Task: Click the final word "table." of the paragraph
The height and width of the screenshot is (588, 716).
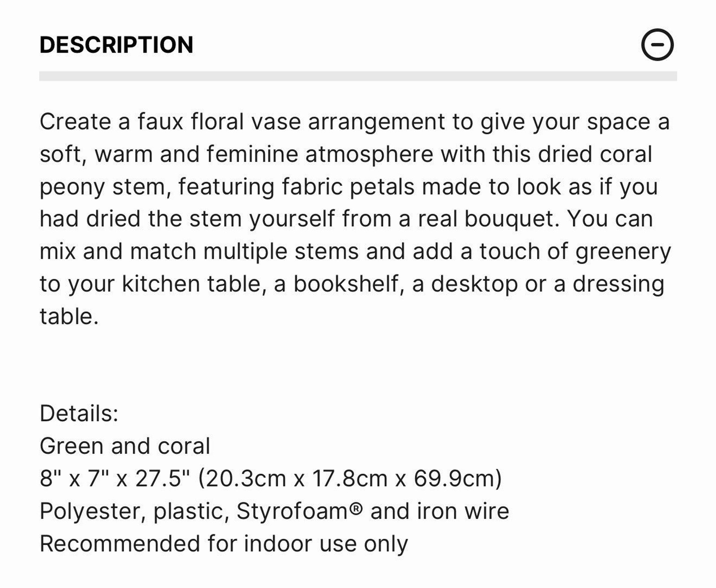Action: point(69,316)
